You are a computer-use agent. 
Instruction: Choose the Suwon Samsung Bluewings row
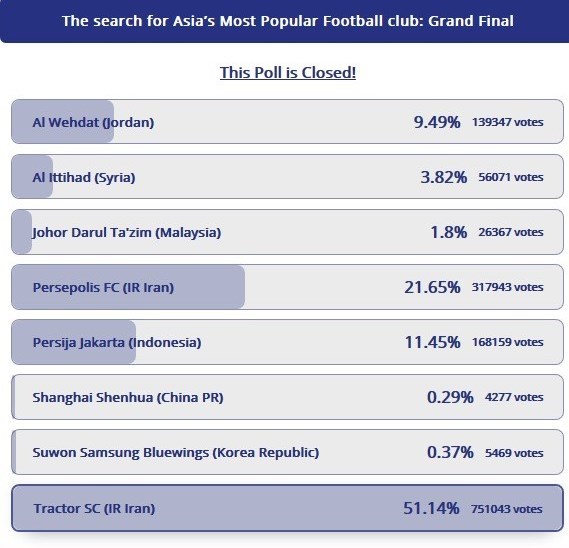(287, 452)
